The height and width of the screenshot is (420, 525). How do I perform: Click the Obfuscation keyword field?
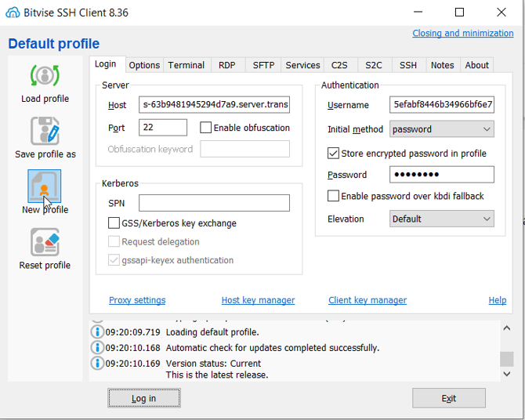244,149
